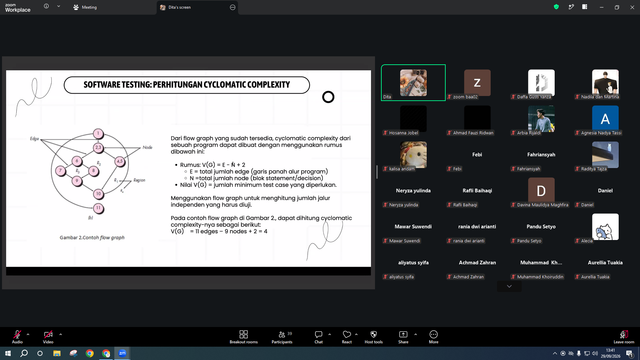Select Arbia Rijaldi's video tile

point(541,119)
